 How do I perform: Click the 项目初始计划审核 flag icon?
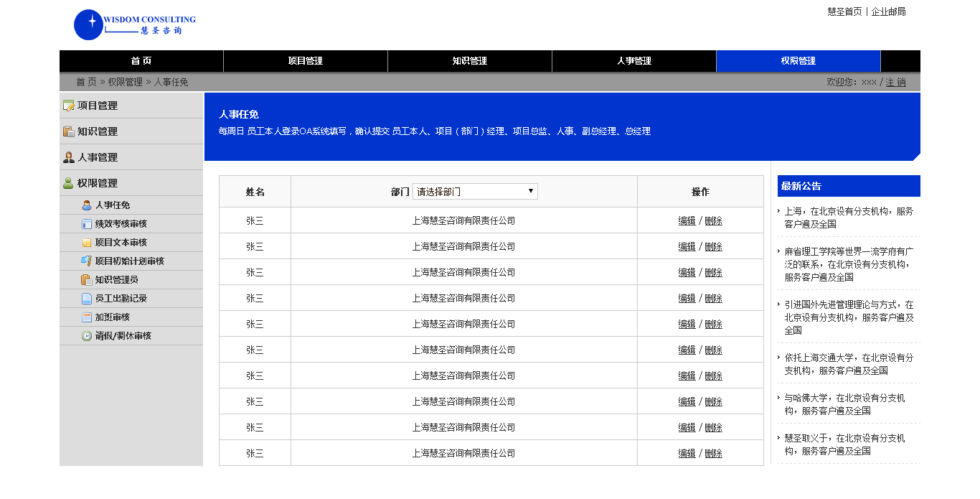pos(87,261)
